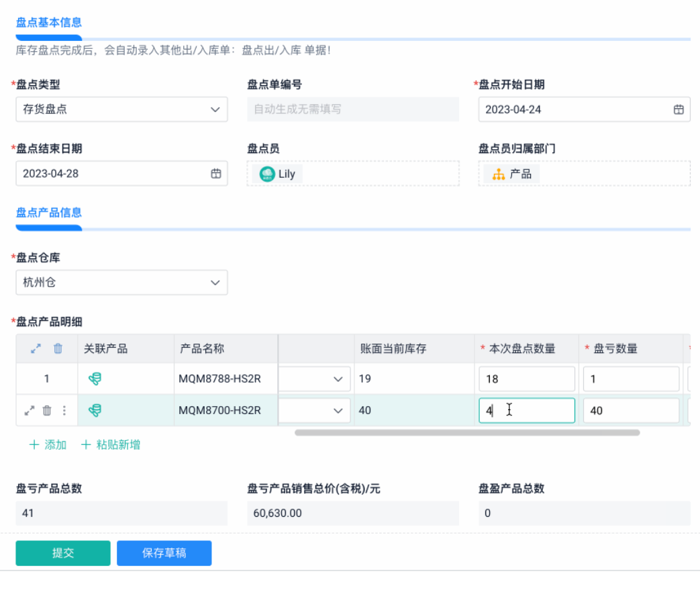700x594 pixels.
Task: Click linked product icon for MQM8788-HS2R
Action: 95,379
